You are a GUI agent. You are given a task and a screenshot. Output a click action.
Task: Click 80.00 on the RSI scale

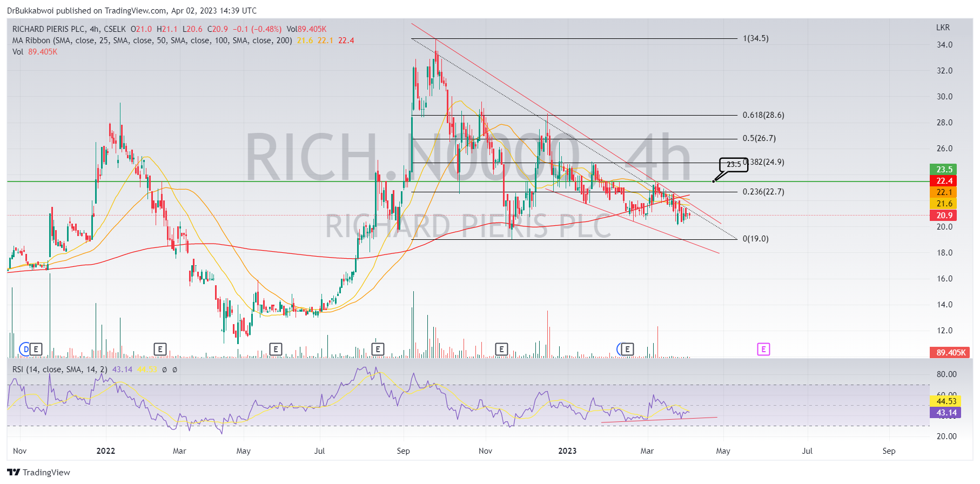947,374
